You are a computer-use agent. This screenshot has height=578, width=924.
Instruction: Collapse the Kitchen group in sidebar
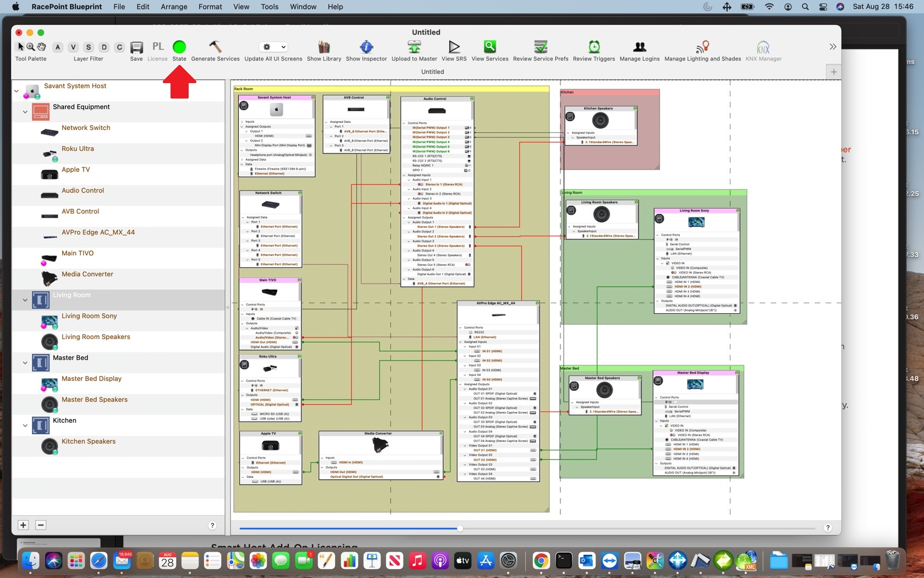[x=25, y=426]
